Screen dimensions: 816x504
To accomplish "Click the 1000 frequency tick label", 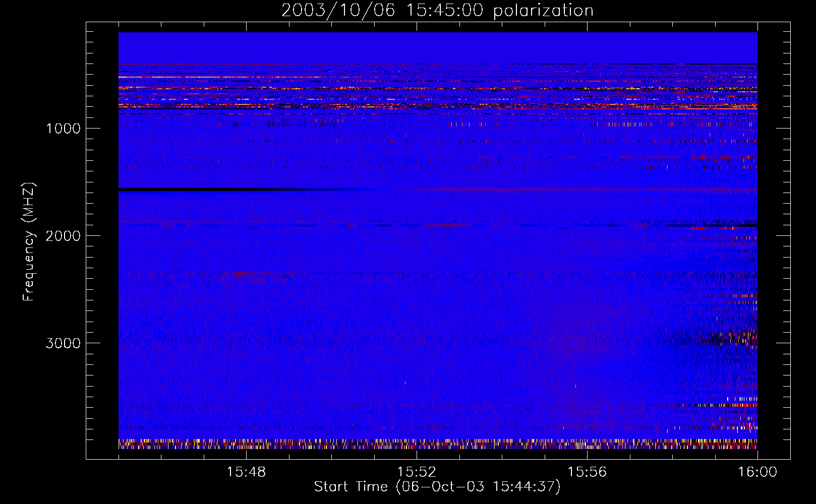I will click(63, 129).
